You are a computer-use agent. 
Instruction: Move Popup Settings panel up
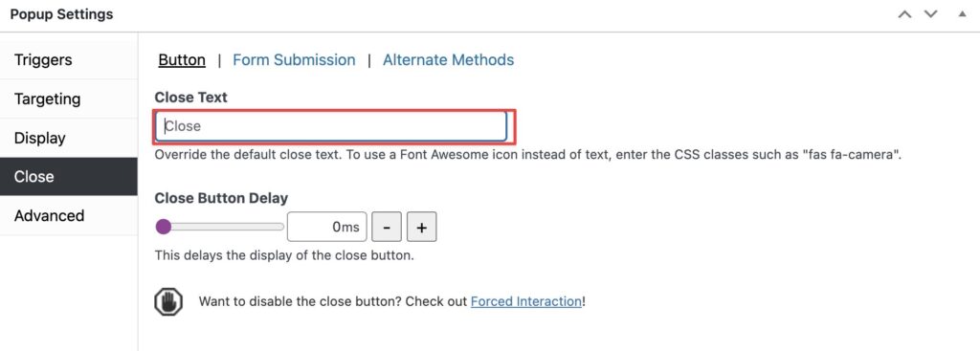[904, 14]
